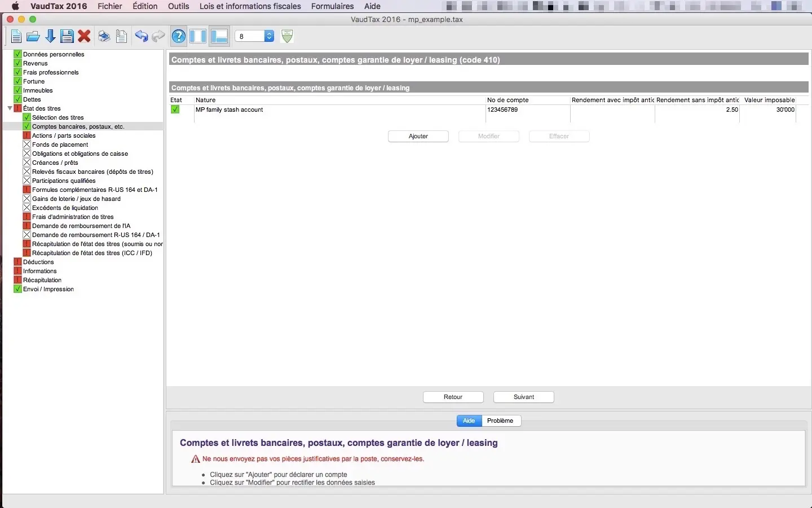Viewport: 812px width, 508px height.
Task: Click the printer toolbar icon
Action: (x=104, y=37)
